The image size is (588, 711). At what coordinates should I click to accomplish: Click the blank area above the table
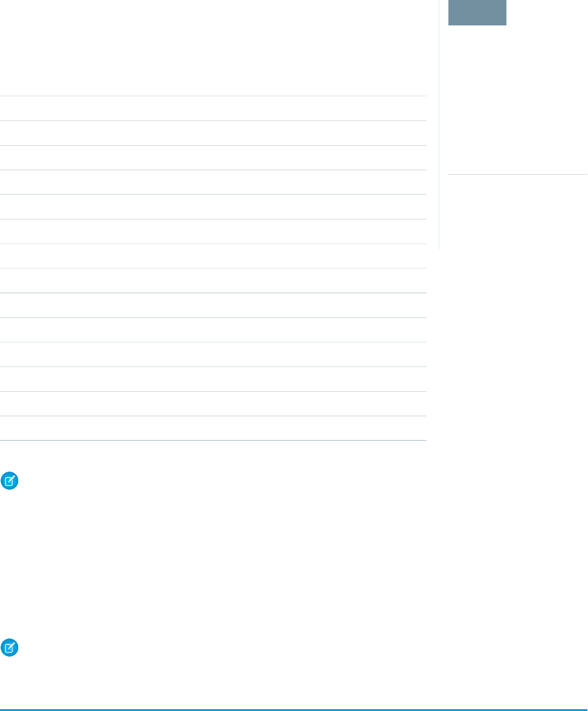213,48
